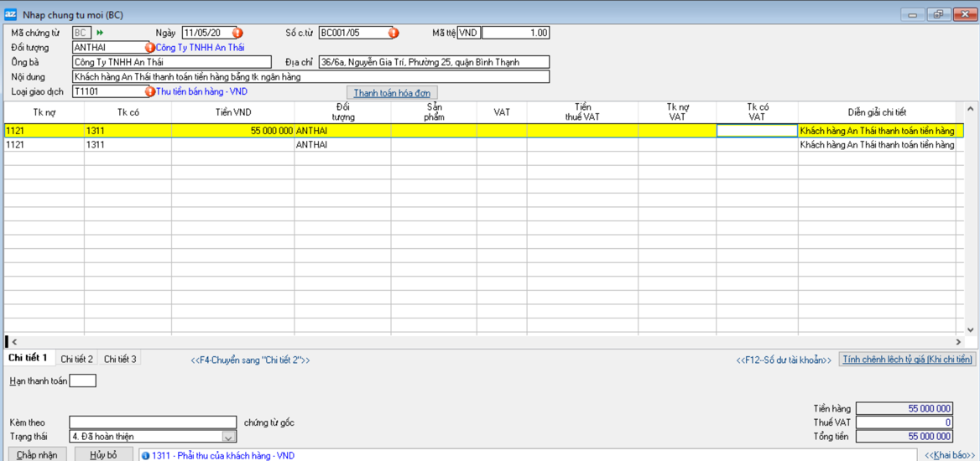Click the orange lookup icon beside Đối tượng field

click(x=150, y=48)
